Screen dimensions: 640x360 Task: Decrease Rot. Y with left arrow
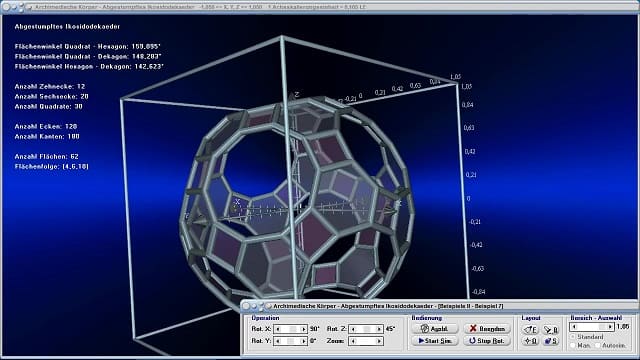pyautogui.click(x=278, y=341)
